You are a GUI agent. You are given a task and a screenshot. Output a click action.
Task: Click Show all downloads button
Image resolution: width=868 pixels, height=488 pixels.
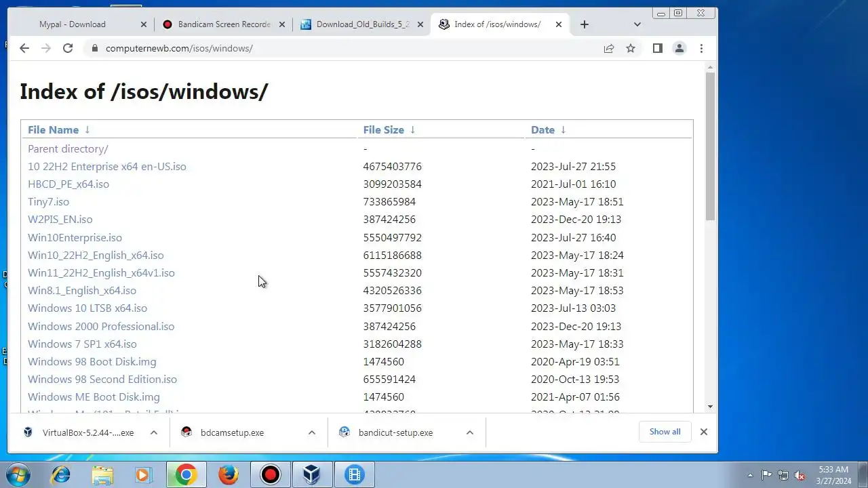[x=665, y=432]
